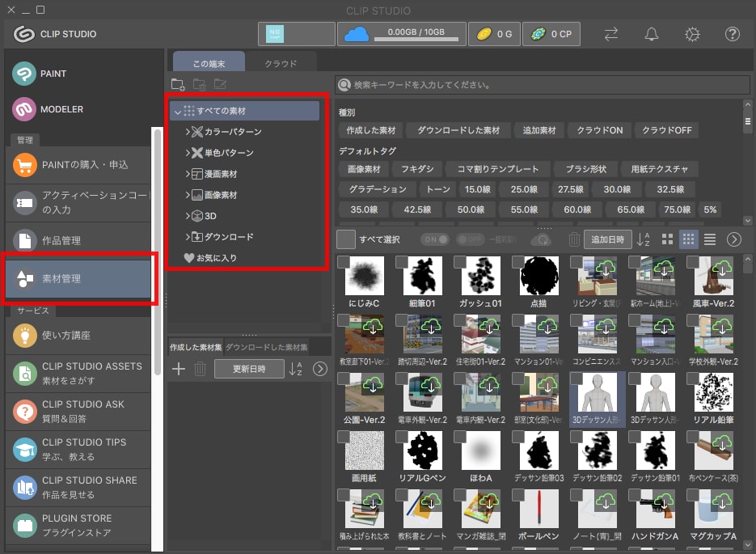Launch the PAINT application icon
The height and width of the screenshot is (554, 756).
pos(24,74)
